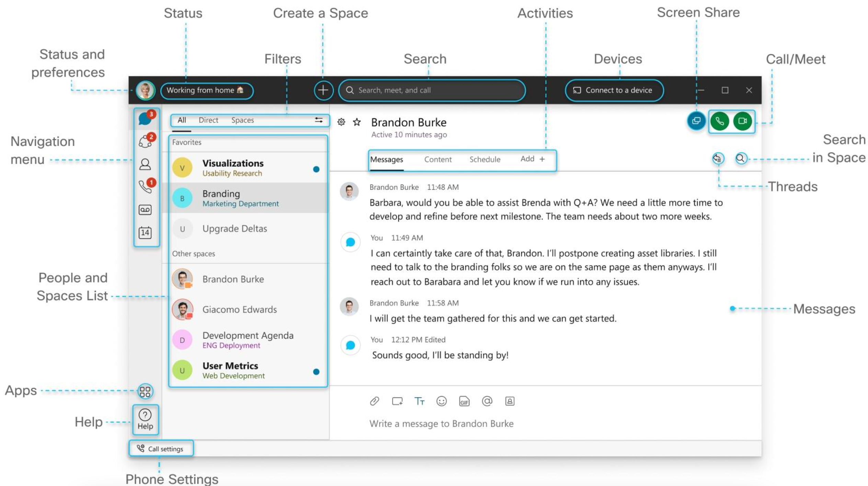Viewport: 868px width, 486px height.
Task: Open the Voicemail icon in navigation menu
Action: click(x=145, y=210)
